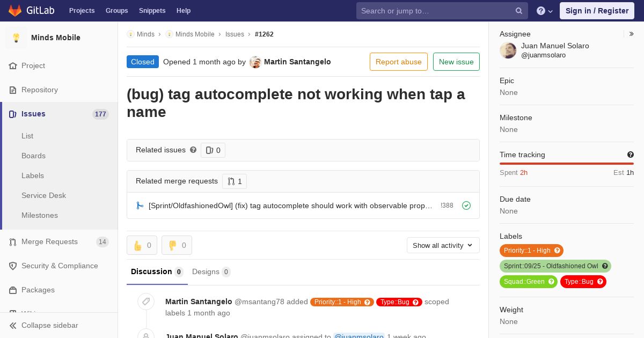644x338 pixels.
Task: Click Minds Mobile breadcrumb link
Action: coord(195,34)
